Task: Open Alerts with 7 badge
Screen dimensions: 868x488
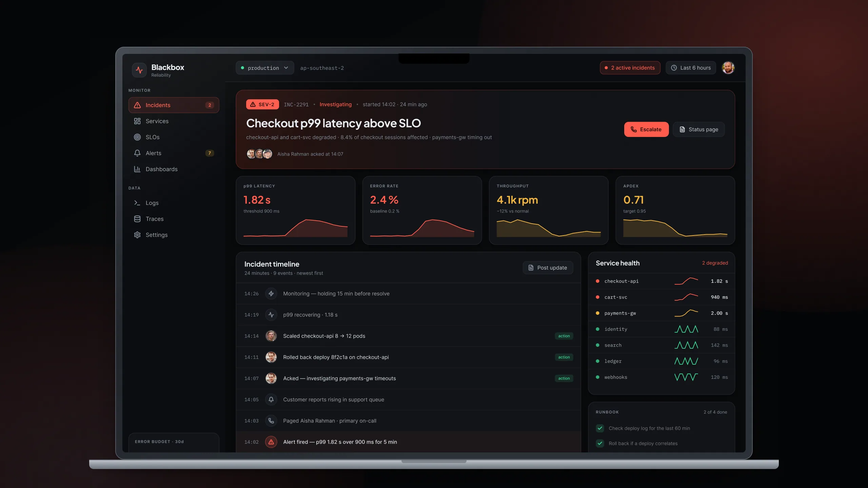Action: (174, 153)
